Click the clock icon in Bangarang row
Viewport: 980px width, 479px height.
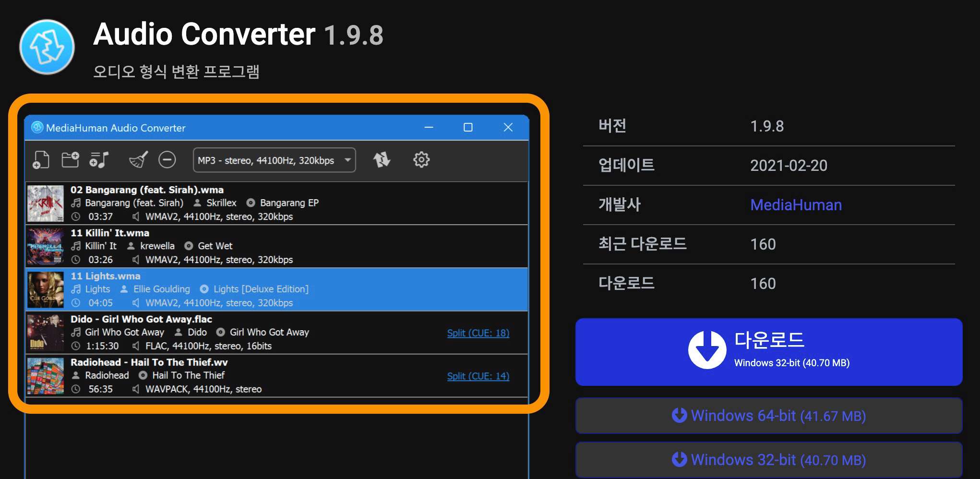[x=76, y=216]
